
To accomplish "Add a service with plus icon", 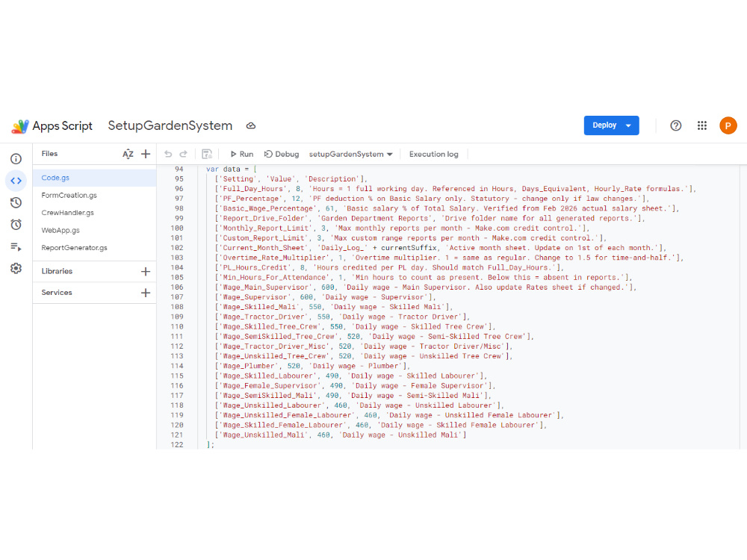I will [146, 293].
